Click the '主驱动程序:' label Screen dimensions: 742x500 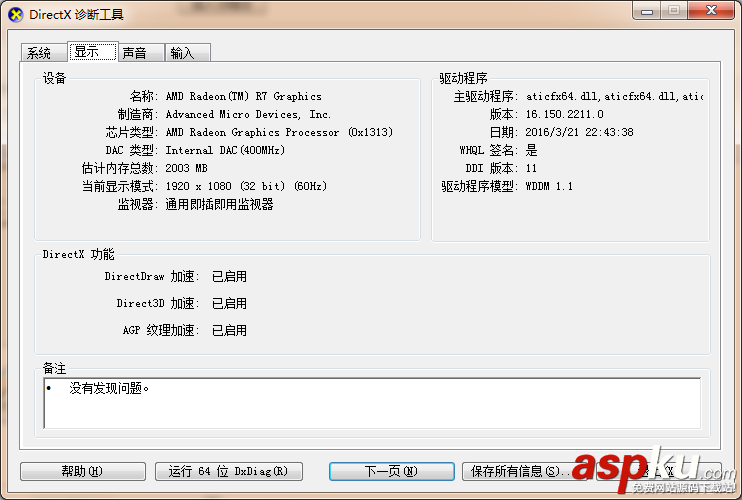pyautogui.click(x=486, y=96)
